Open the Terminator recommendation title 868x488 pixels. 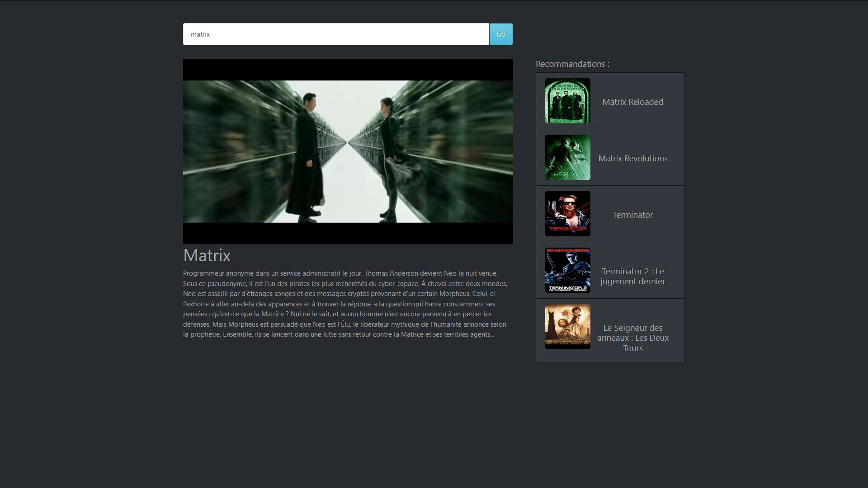click(x=632, y=215)
